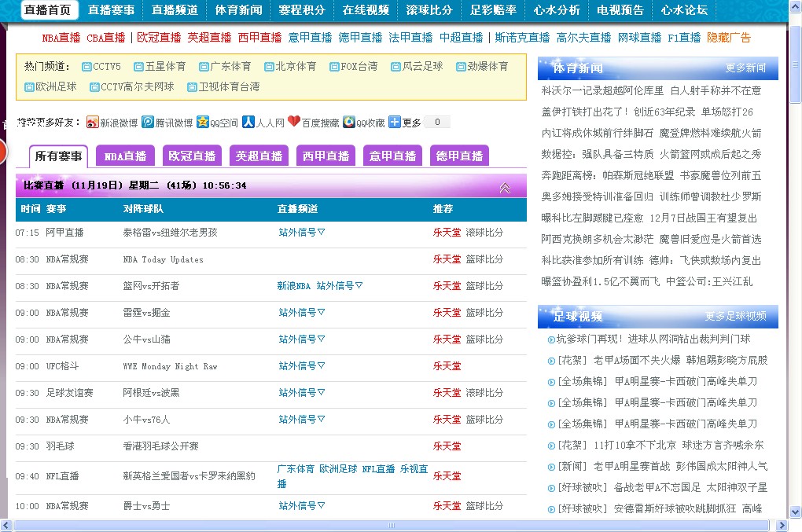This screenshot has height=532, width=802.
Task: Expand 站外信号 dropdown for 篮网vs开拓者
Action: coord(340,286)
